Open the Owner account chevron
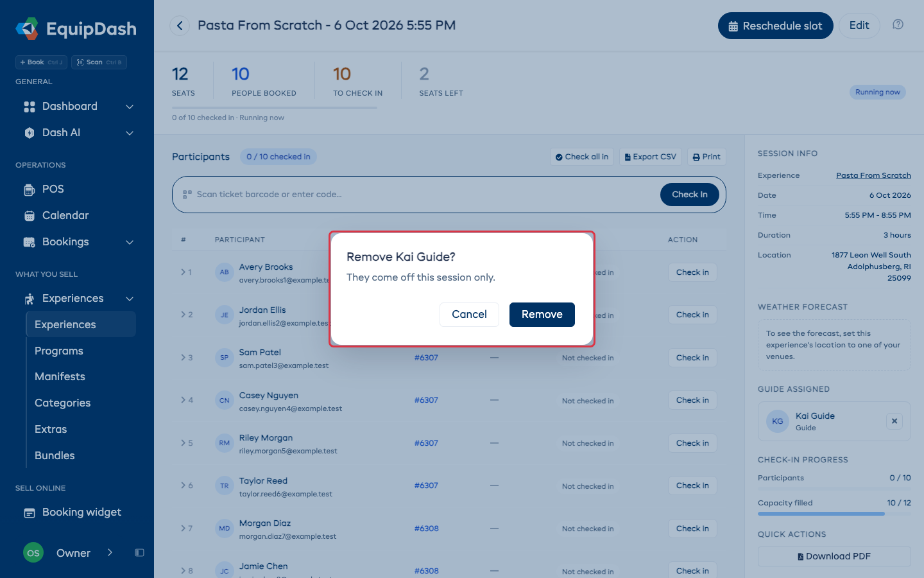This screenshot has width=924, height=578. coord(110,553)
